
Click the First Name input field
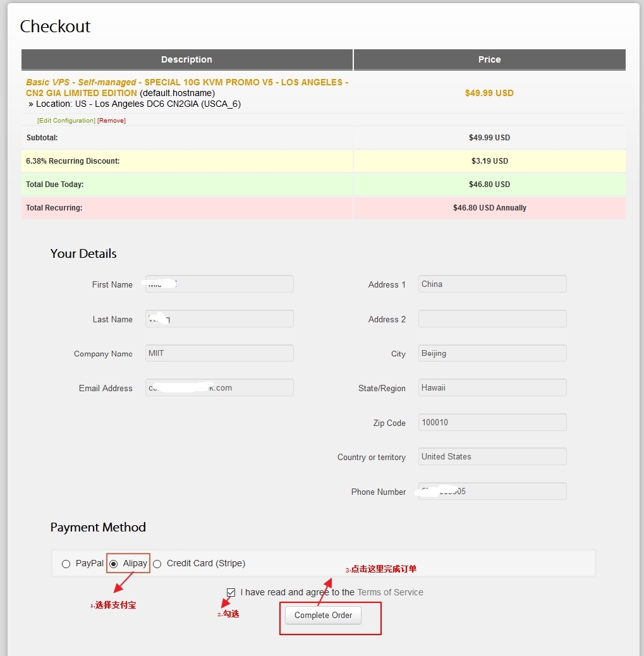(219, 284)
